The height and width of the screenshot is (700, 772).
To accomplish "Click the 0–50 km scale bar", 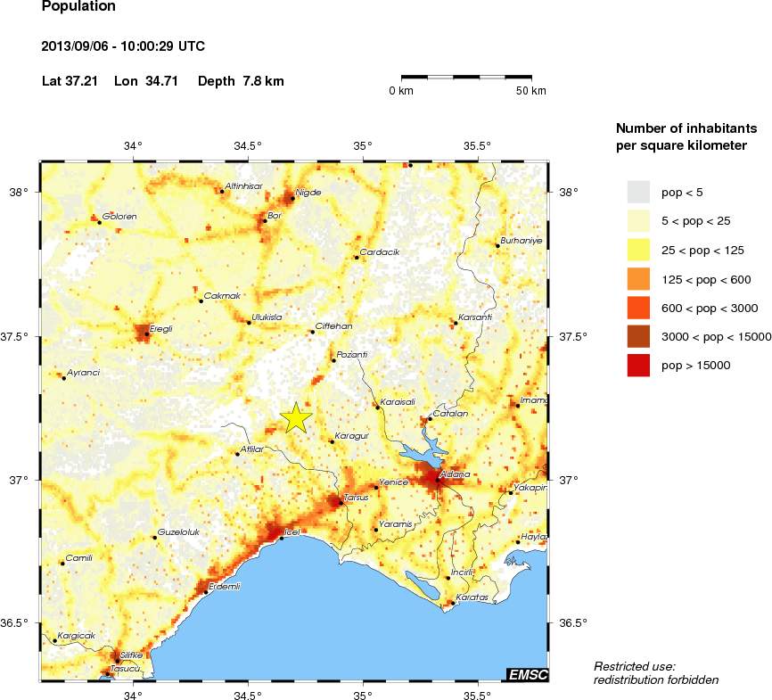I will [x=466, y=78].
